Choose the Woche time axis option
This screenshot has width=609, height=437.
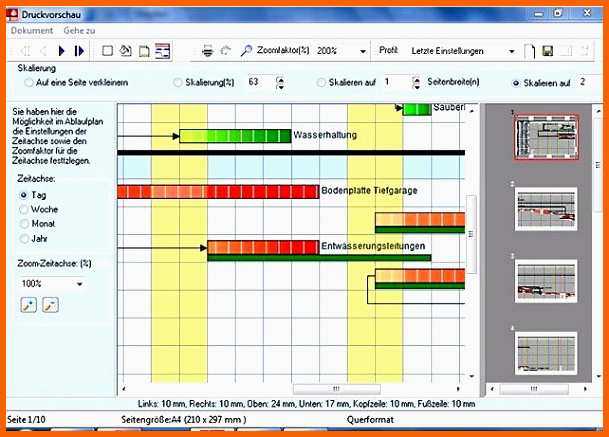38,209
